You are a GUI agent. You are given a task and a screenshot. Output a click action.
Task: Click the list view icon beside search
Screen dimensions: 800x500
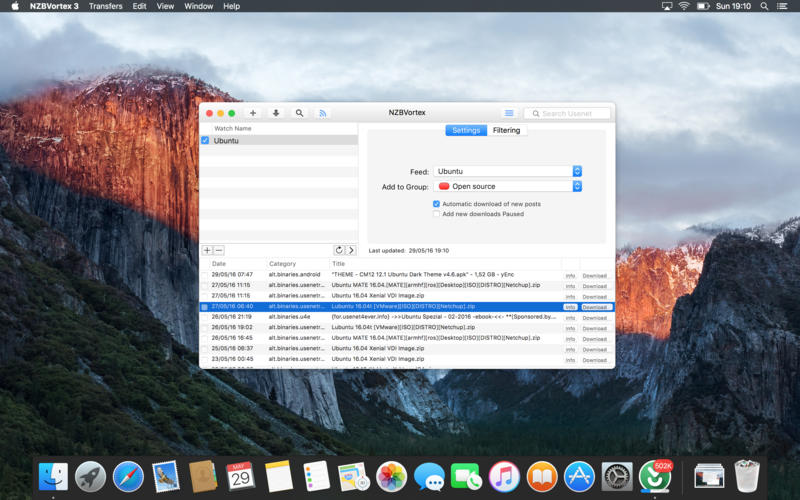click(509, 113)
